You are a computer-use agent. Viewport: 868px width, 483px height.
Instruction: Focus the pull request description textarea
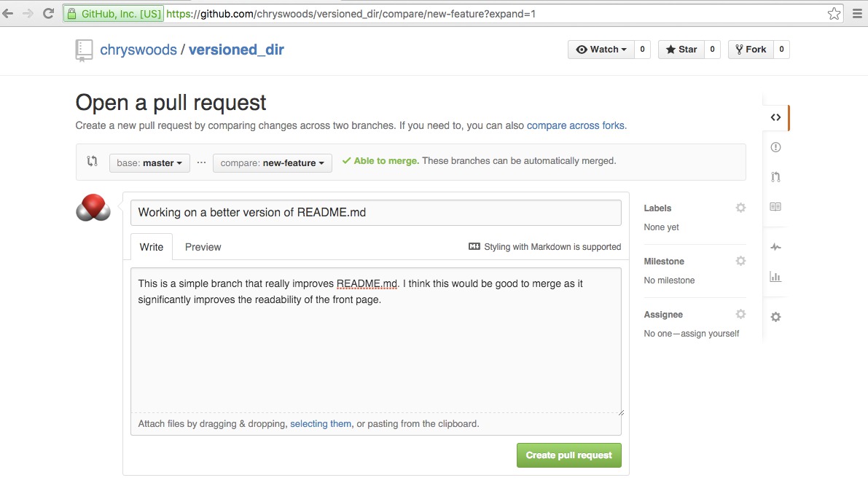pyautogui.click(x=376, y=341)
